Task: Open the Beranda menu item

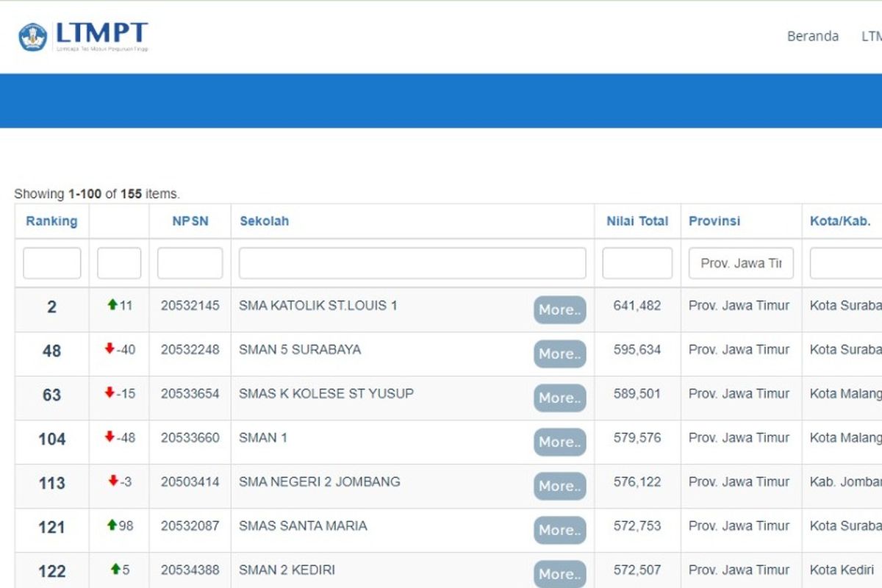Action: pyautogui.click(x=812, y=36)
